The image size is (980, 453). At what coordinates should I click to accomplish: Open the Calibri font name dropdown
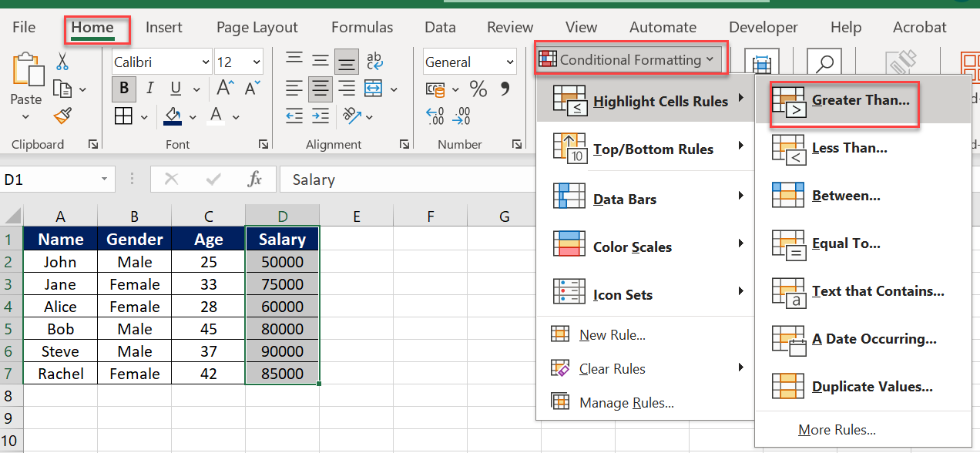click(x=206, y=62)
